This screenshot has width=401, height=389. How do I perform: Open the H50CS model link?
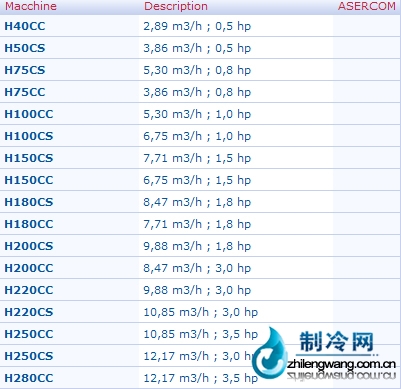(x=25, y=48)
